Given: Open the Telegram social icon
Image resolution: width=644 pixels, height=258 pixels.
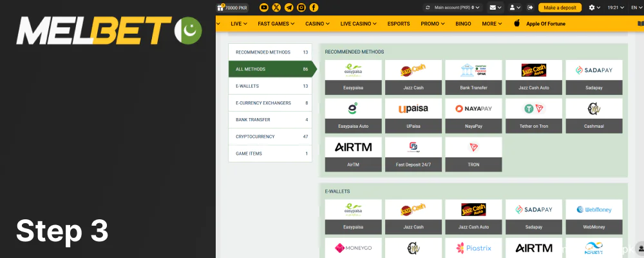Looking at the screenshot, I should click(x=289, y=7).
